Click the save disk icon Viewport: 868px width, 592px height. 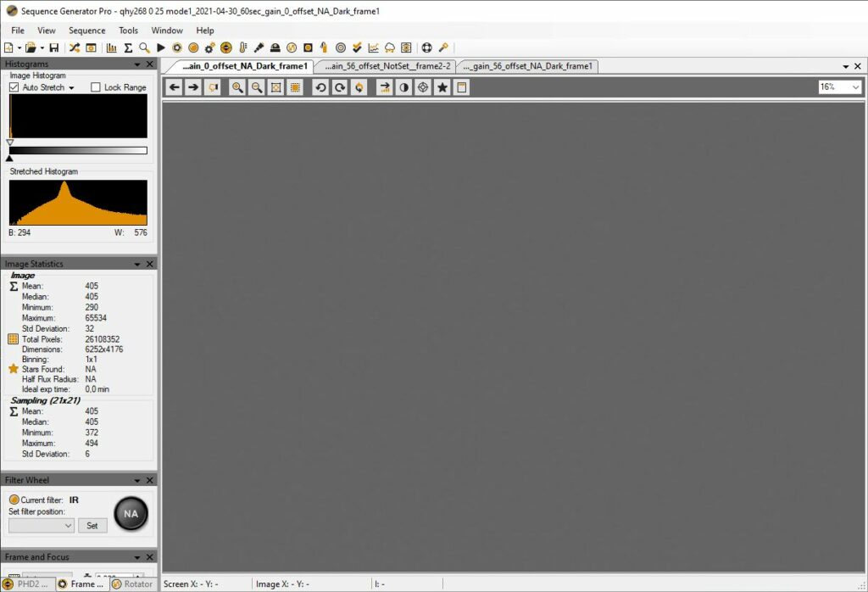click(x=54, y=47)
